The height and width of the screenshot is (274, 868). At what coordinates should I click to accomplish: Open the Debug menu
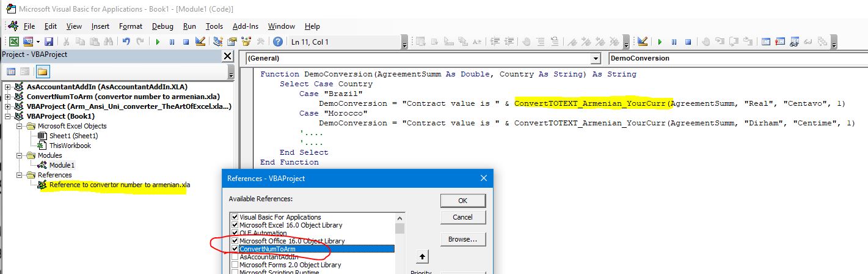pos(162,26)
